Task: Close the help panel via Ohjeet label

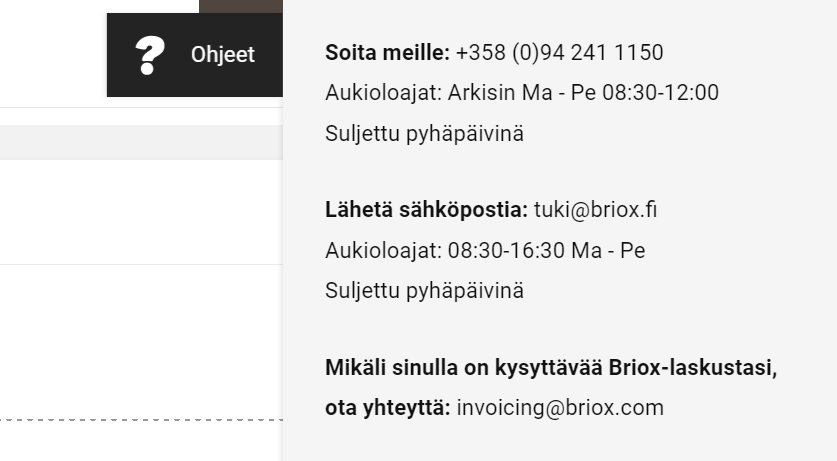Action: pos(223,54)
